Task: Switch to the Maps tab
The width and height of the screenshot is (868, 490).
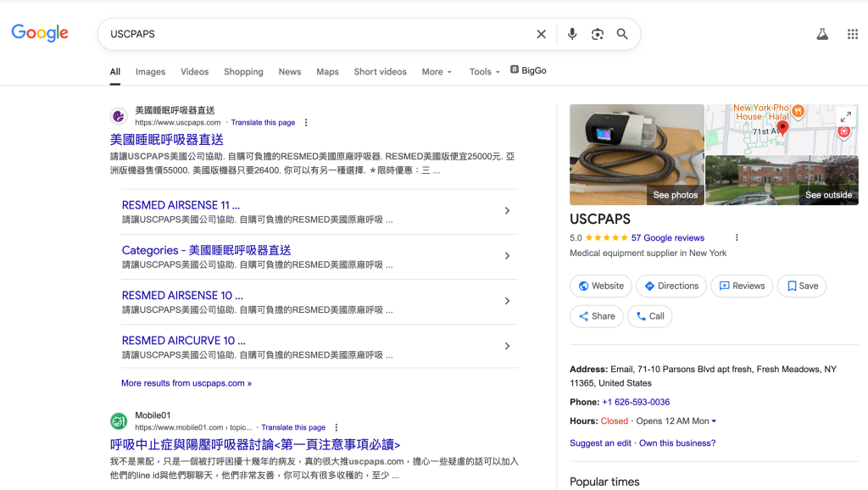Action: pyautogui.click(x=327, y=72)
